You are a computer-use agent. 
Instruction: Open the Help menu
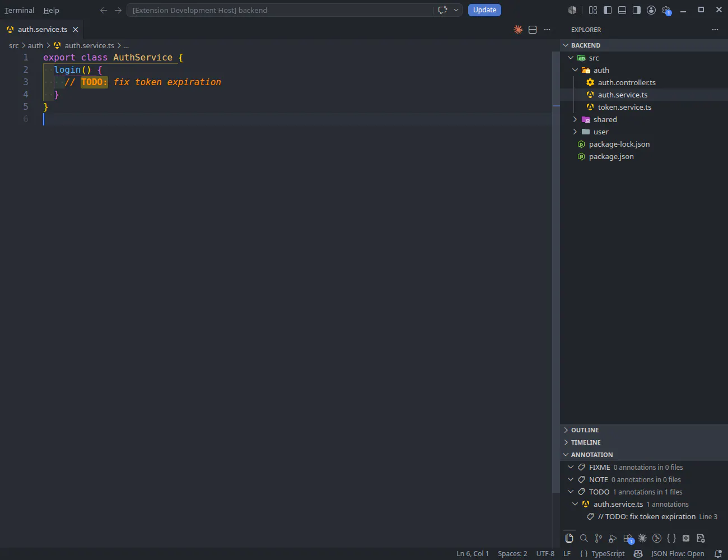51,10
